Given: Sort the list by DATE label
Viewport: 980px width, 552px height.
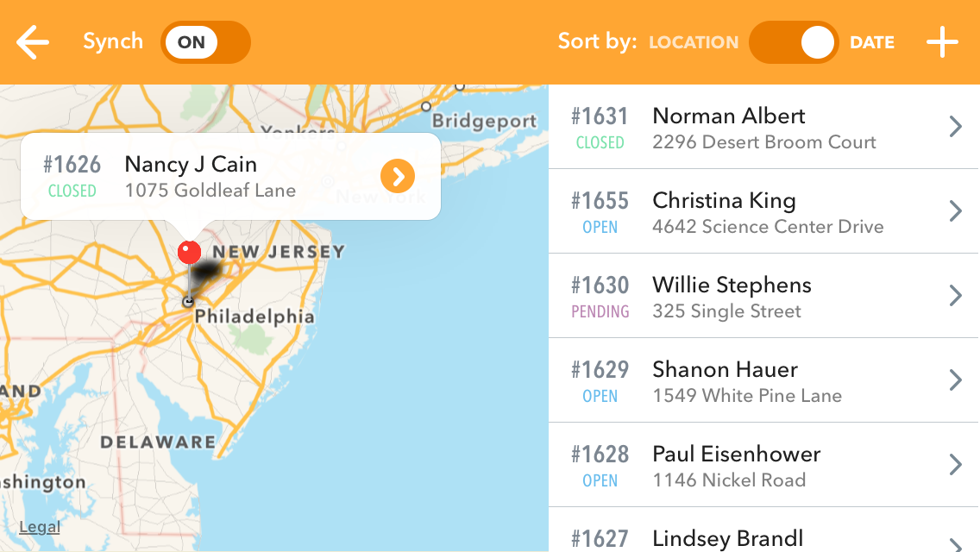Looking at the screenshot, I should (x=872, y=42).
